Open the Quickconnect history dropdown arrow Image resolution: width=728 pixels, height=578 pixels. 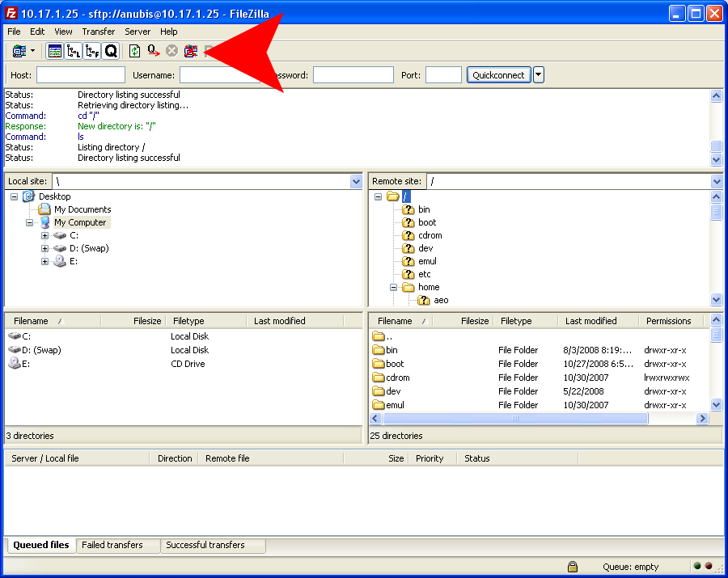point(539,74)
